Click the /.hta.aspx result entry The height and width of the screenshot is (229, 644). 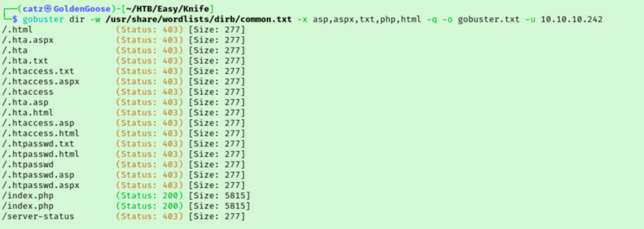pyautogui.click(x=28, y=40)
